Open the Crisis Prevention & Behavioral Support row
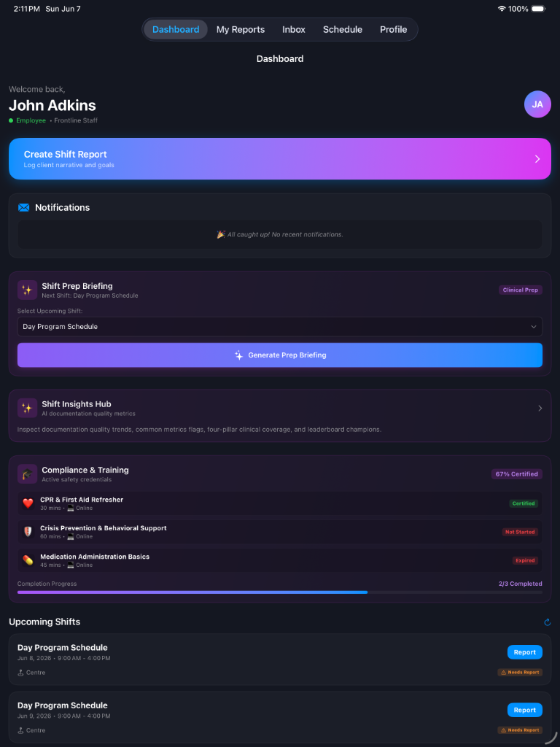Screen dimensions: 560x747 280,532
